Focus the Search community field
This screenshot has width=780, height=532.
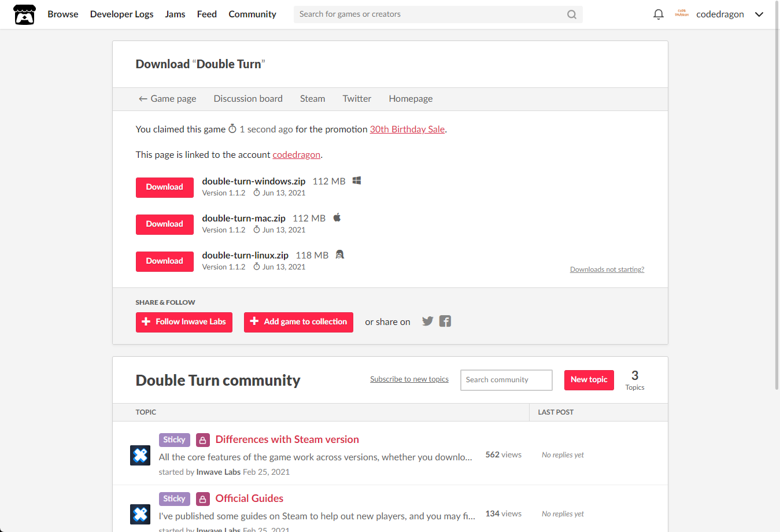click(507, 380)
